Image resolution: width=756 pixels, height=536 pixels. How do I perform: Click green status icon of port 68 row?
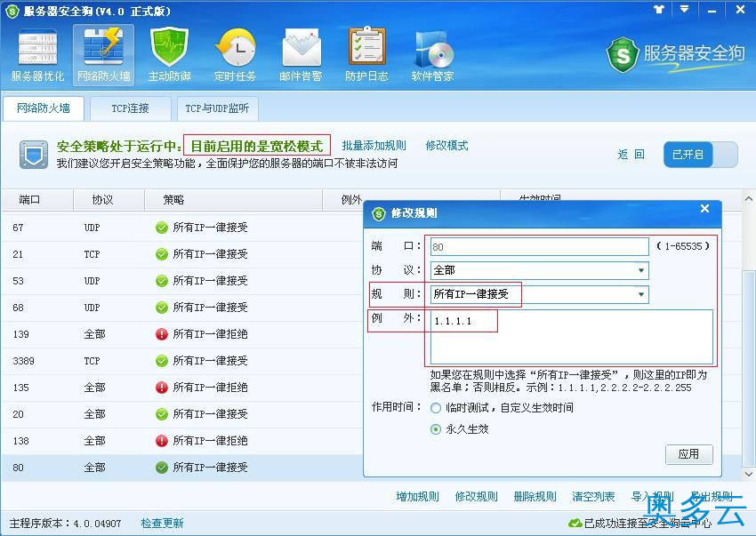click(x=162, y=307)
